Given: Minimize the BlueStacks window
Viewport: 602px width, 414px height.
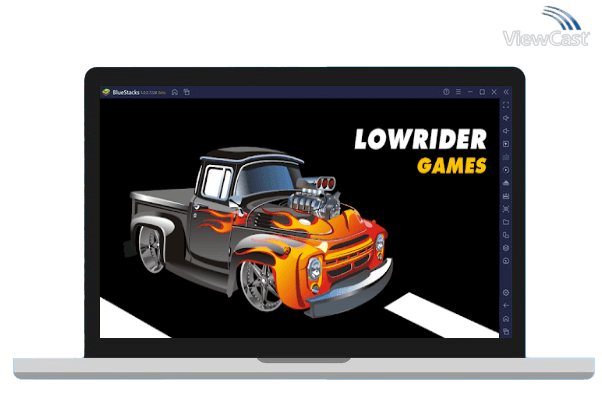Looking at the screenshot, I should [x=470, y=92].
